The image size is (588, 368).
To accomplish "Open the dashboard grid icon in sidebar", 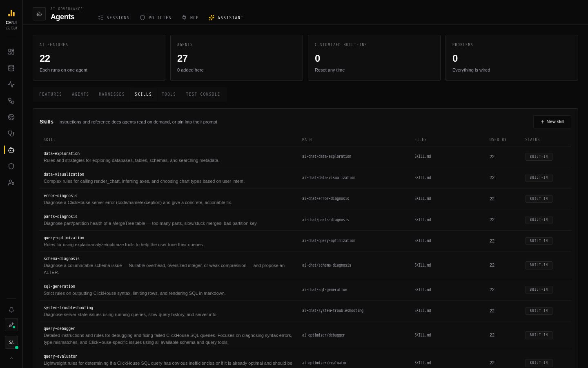I will tap(11, 52).
